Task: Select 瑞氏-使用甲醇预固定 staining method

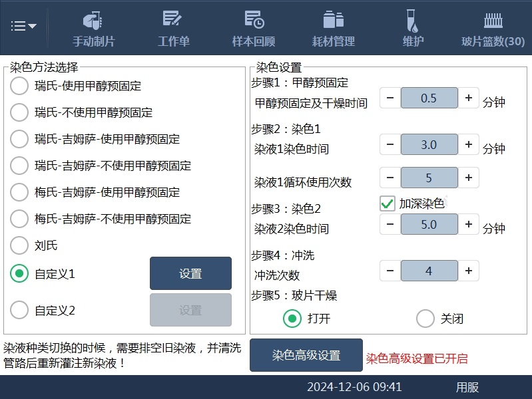Action: click(20, 86)
